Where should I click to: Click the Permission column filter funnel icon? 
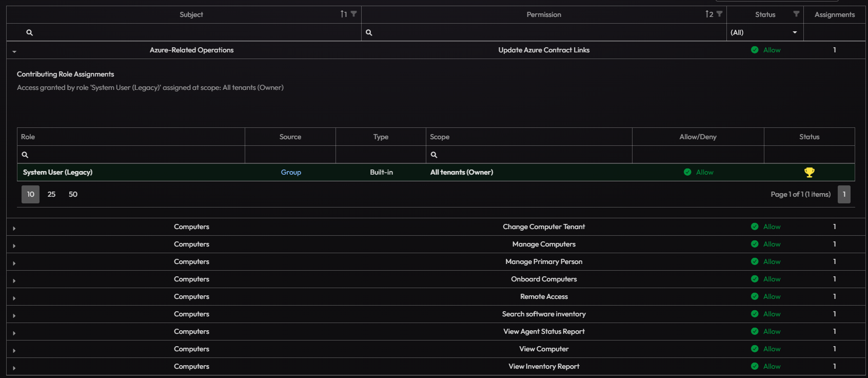[719, 14]
